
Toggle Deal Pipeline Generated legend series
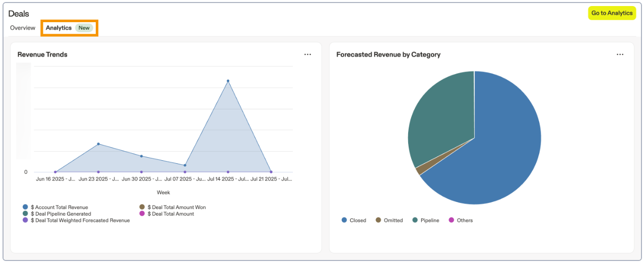point(60,214)
